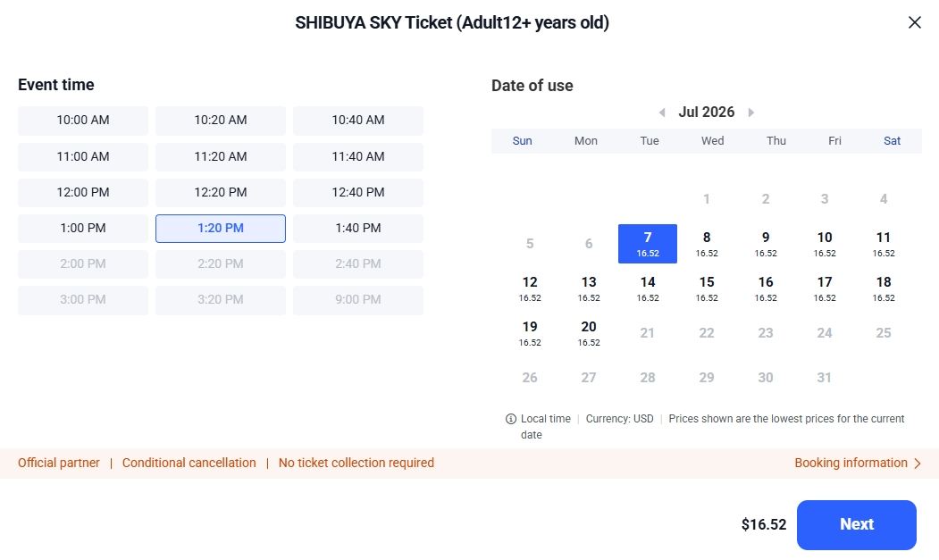Click the Official partner label

(x=59, y=463)
